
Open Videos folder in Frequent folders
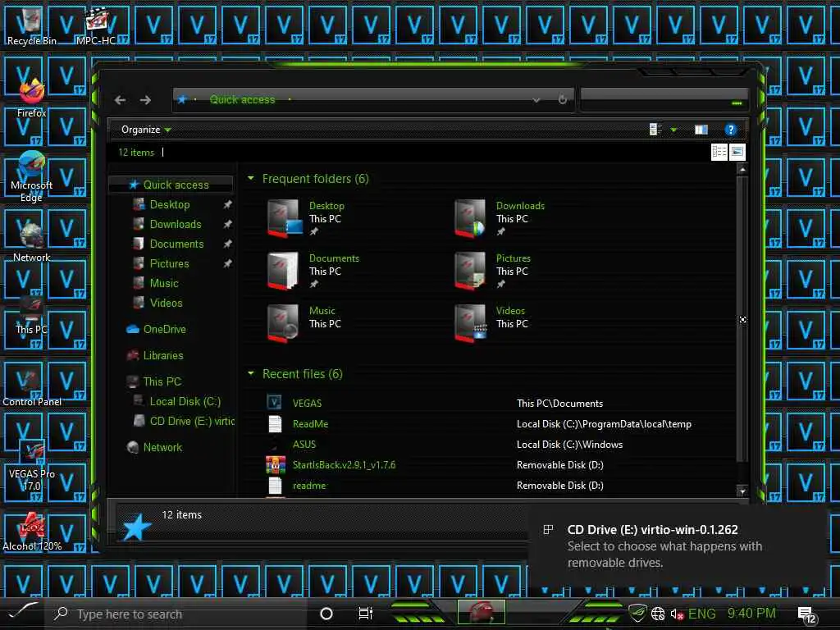491,323
